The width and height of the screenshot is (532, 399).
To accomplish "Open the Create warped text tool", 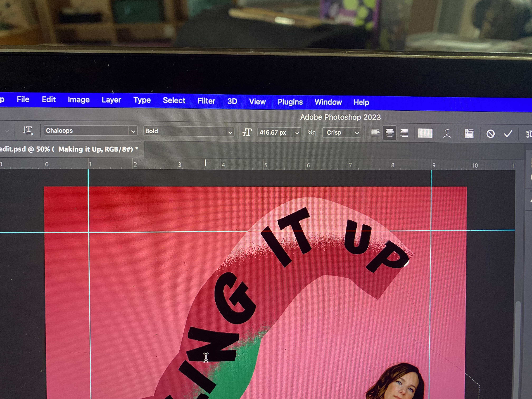I will tap(447, 133).
